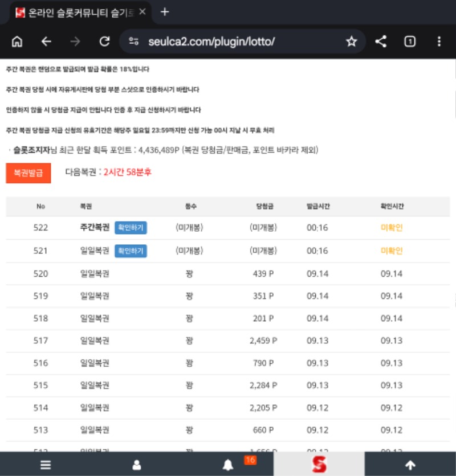Tap the red S logo in bottom bar

(319, 464)
